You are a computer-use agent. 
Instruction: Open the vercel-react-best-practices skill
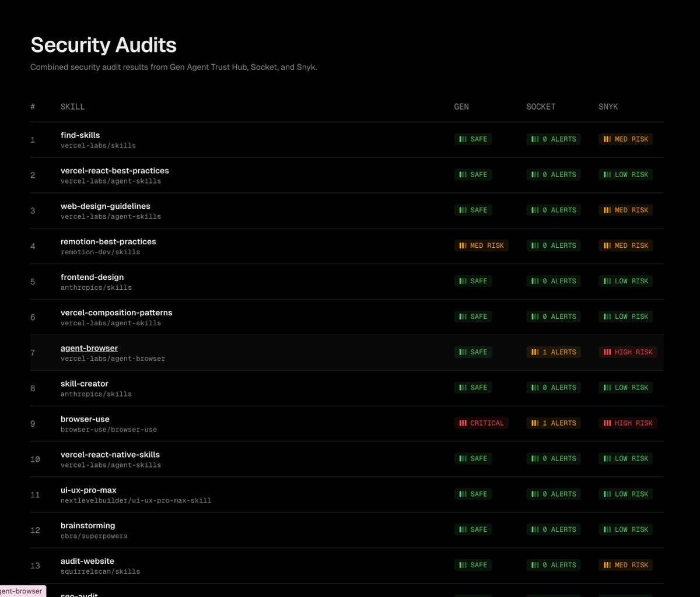pyautogui.click(x=115, y=171)
